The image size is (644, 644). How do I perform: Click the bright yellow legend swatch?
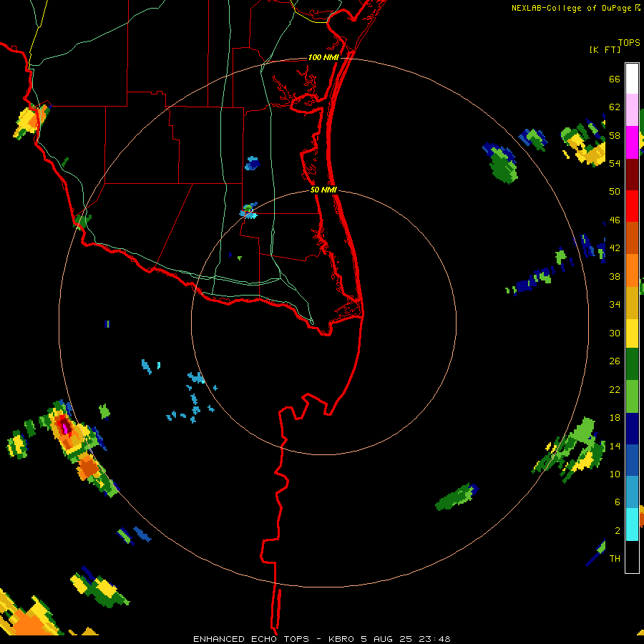(x=632, y=333)
